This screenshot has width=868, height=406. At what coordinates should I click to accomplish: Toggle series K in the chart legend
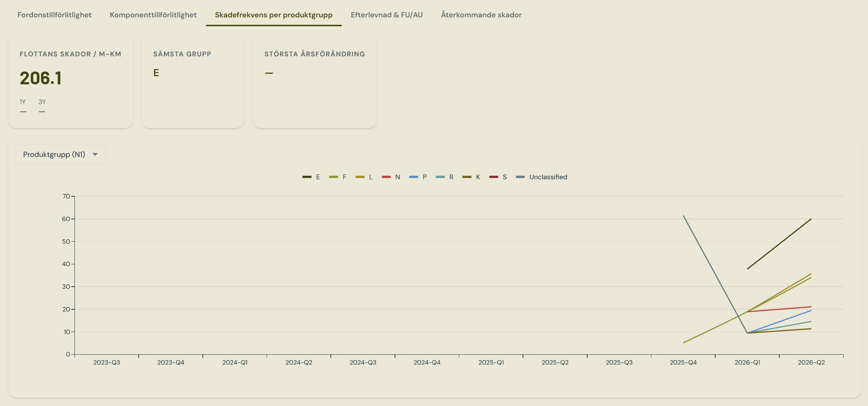point(472,177)
